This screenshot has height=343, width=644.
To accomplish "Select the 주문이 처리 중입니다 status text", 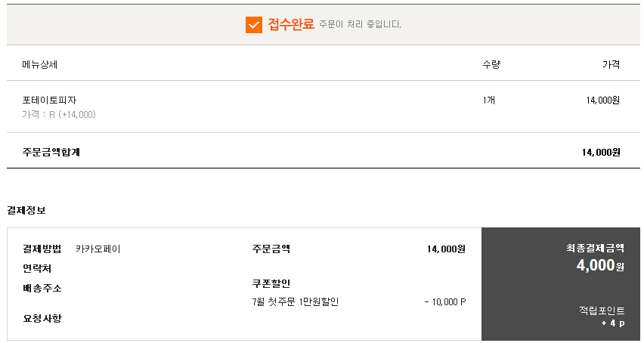I will (361, 25).
